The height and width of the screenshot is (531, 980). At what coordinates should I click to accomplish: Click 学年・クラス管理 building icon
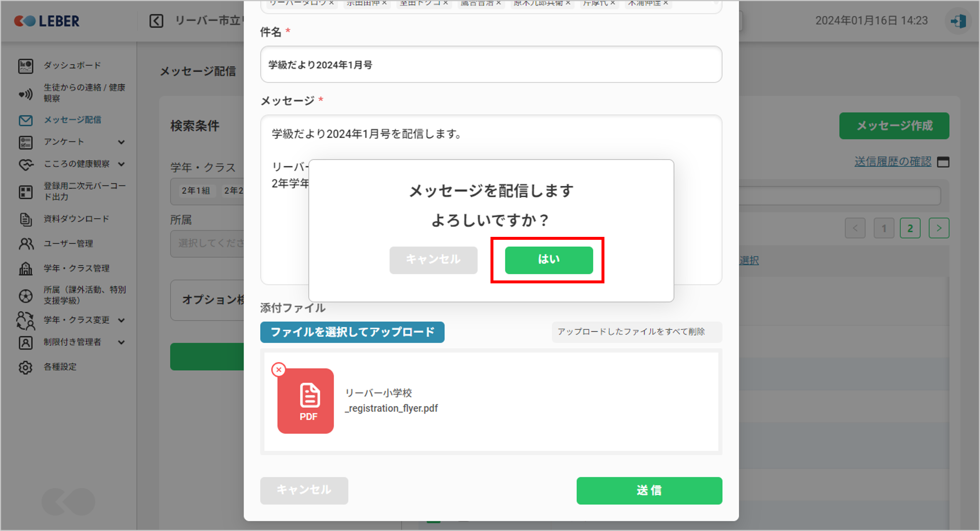click(x=25, y=268)
